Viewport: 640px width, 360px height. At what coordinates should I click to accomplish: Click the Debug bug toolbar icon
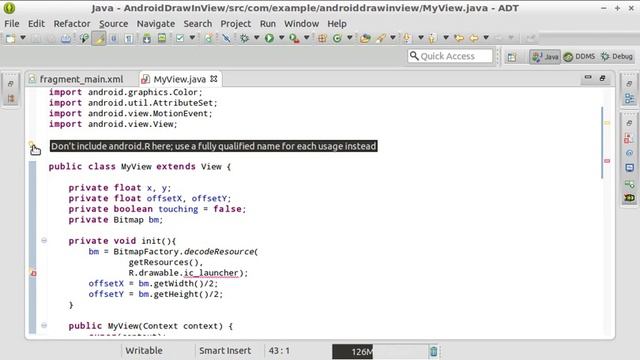(x=244, y=38)
